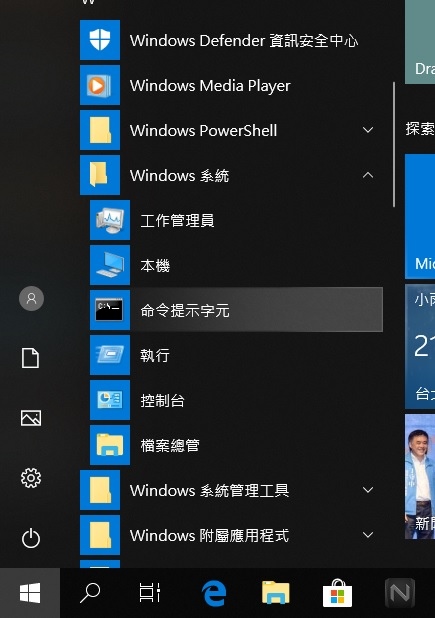The height and width of the screenshot is (618, 435).
Task: Select the 檔案總管 text label
Action: pos(170,445)
